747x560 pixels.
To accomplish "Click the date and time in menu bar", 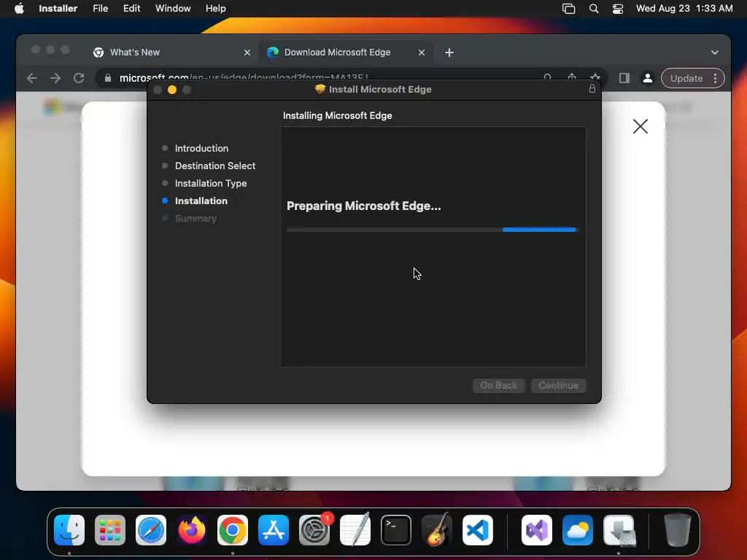I will click(x=684, y=8).
